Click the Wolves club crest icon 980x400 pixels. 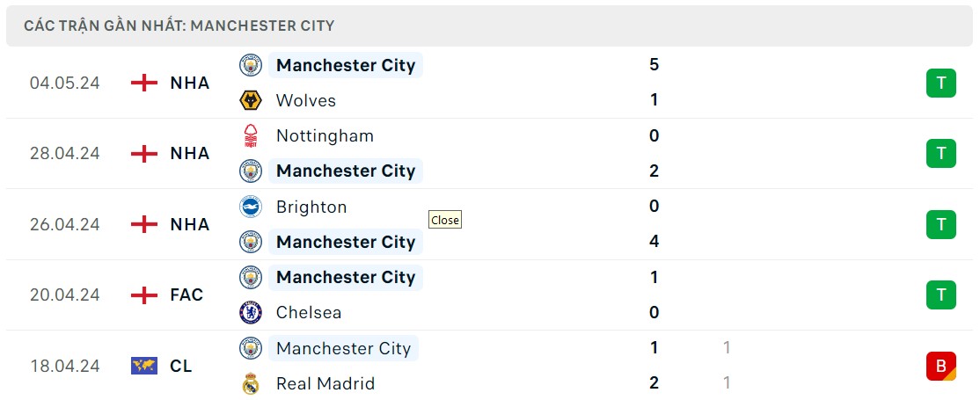[251, 100]
